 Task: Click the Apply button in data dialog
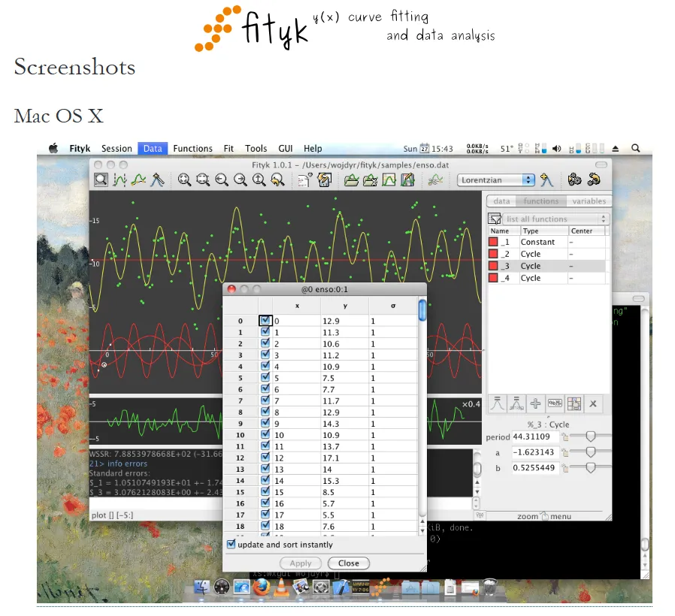[301, 563]
